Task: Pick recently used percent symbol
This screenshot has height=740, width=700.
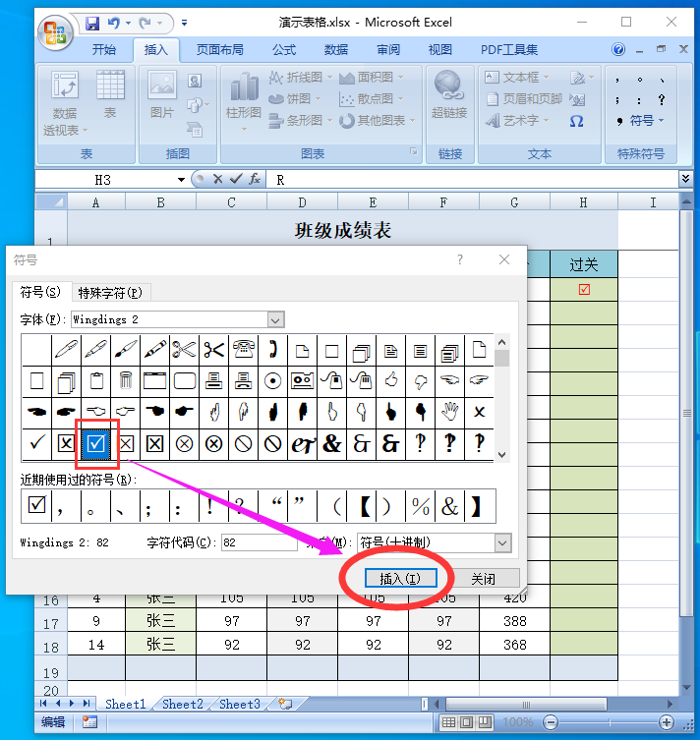Action: (420, 506)
